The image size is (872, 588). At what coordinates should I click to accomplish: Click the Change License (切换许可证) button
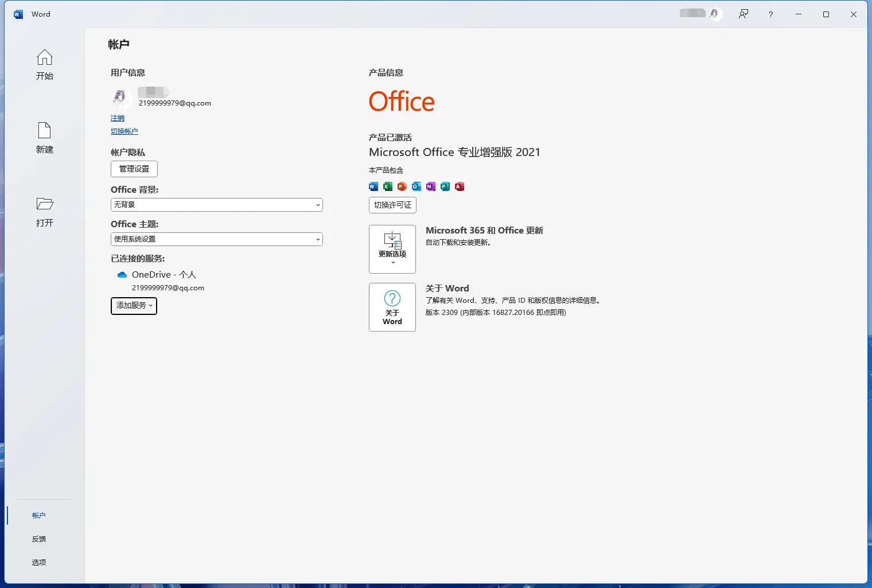click(392, 205)
